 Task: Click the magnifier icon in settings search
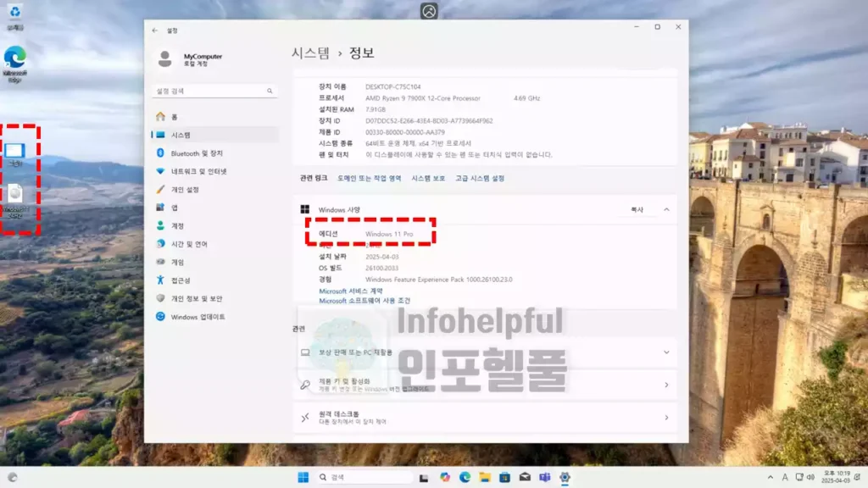click(270, 91)
